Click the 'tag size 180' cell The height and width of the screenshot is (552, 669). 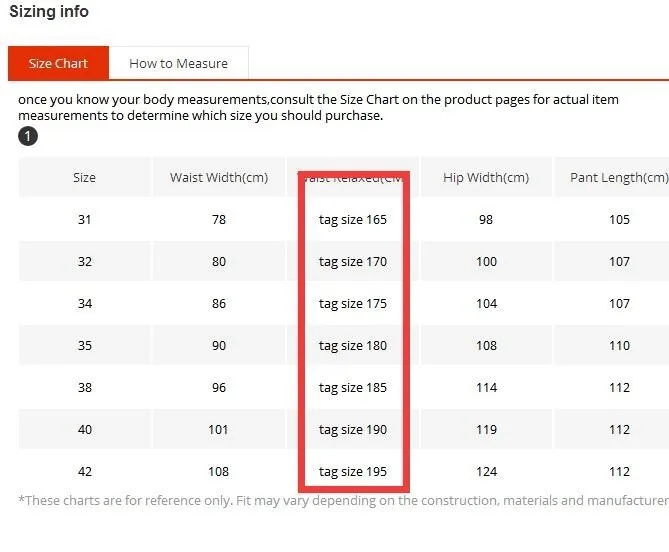[x=353, y=346]
